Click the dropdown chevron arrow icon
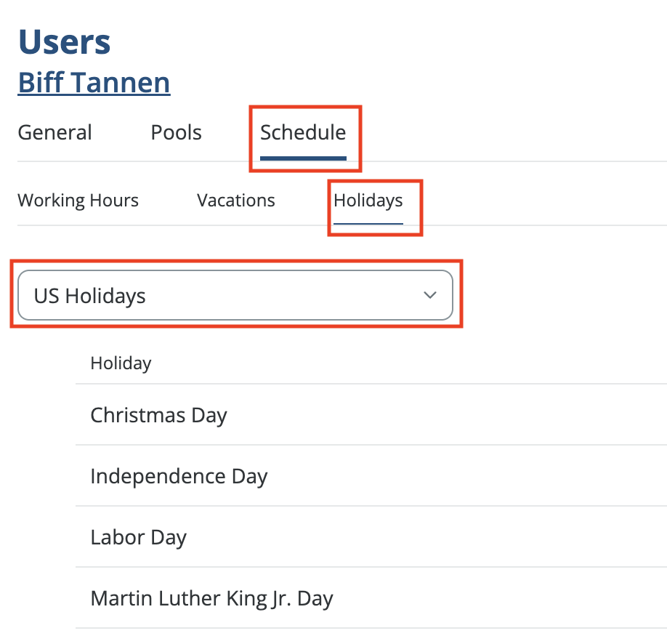This screenshot has height=644, width=667. click(x=430, y=295)
